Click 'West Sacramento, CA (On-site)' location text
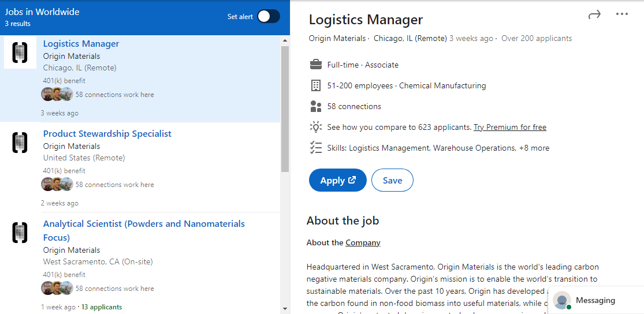Image resolution: width=644 pixels, height=314 pixels. 98,261
